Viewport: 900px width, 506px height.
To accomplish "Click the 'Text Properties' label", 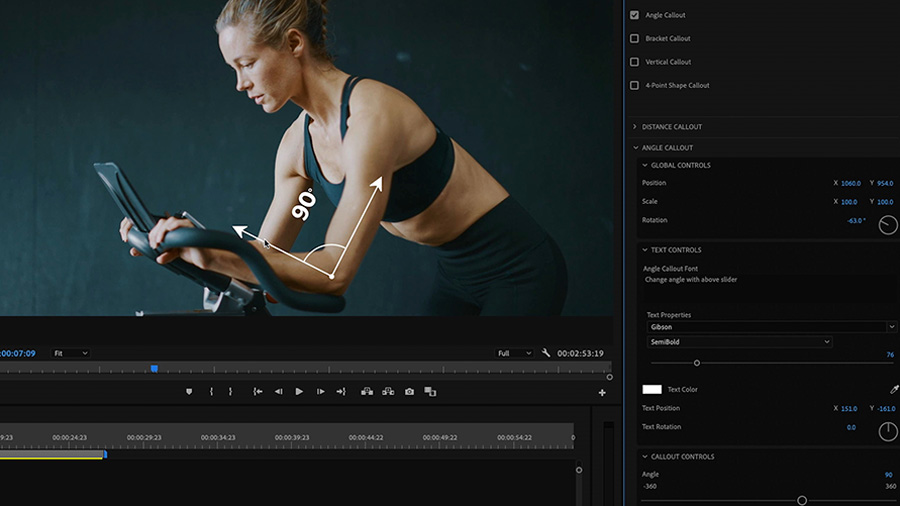I will pos(669,315).
